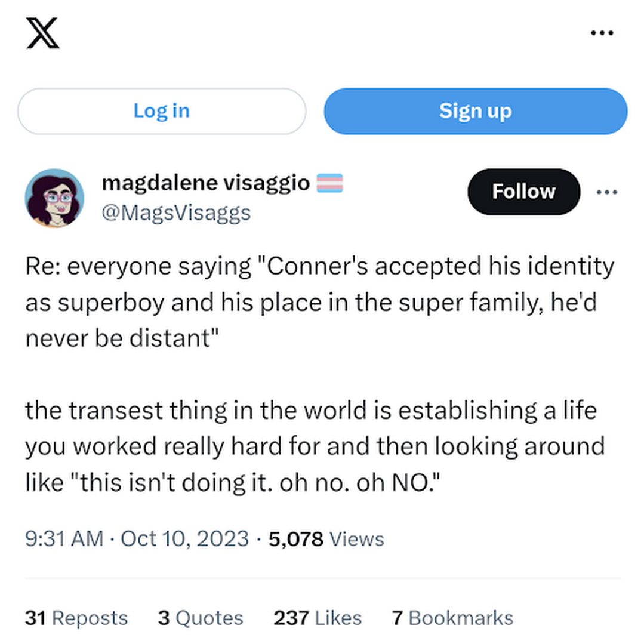Open the @MagsVisaggs handle link
Screen dimensions: 644x644
pos(176,213)
